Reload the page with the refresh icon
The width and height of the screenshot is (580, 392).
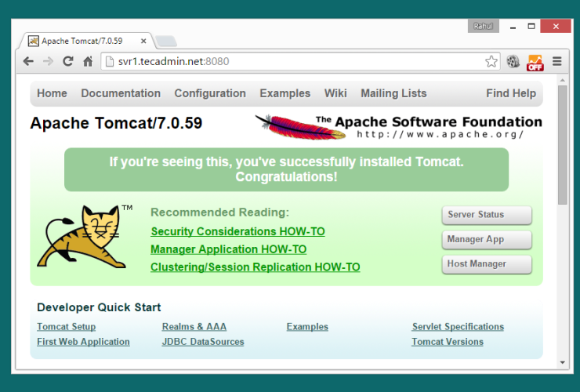click(68, 61)
